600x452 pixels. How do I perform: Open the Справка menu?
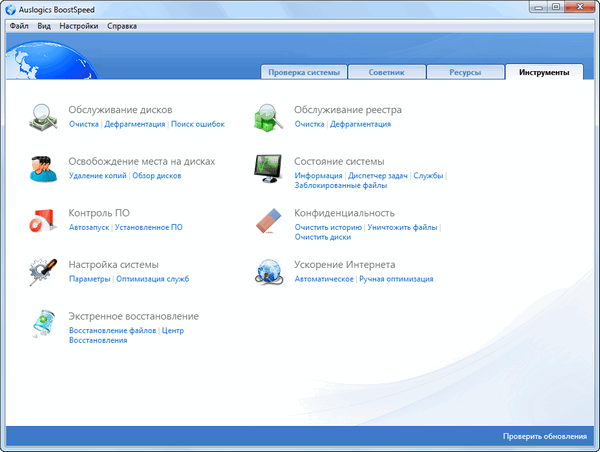(x=122, y=25)
